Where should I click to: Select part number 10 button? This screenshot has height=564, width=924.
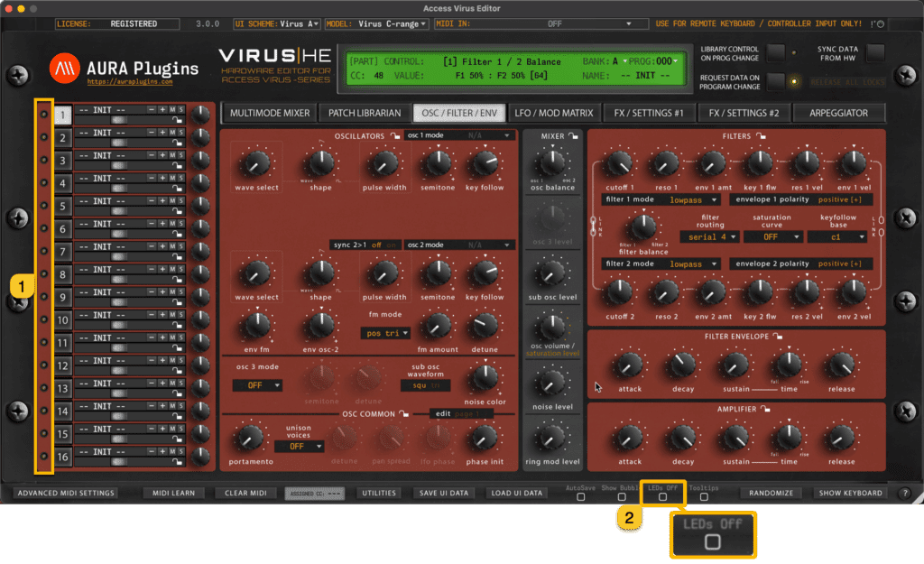point(62,320)
